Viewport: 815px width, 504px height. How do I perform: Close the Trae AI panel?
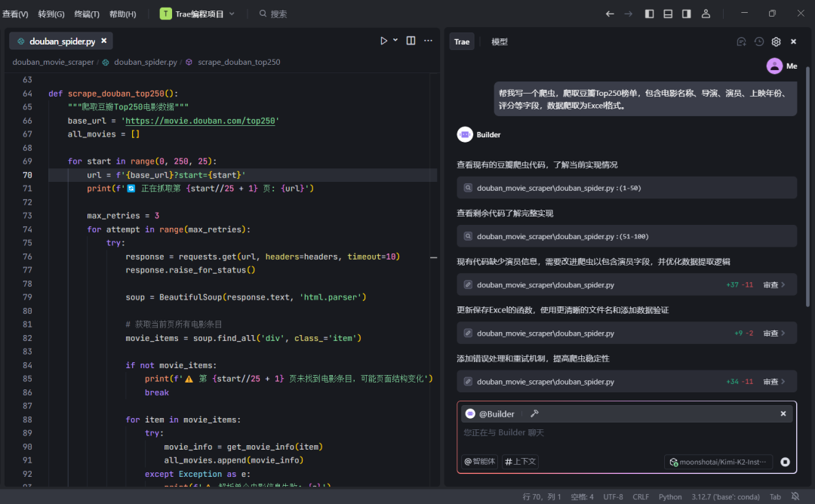(793, 41)
